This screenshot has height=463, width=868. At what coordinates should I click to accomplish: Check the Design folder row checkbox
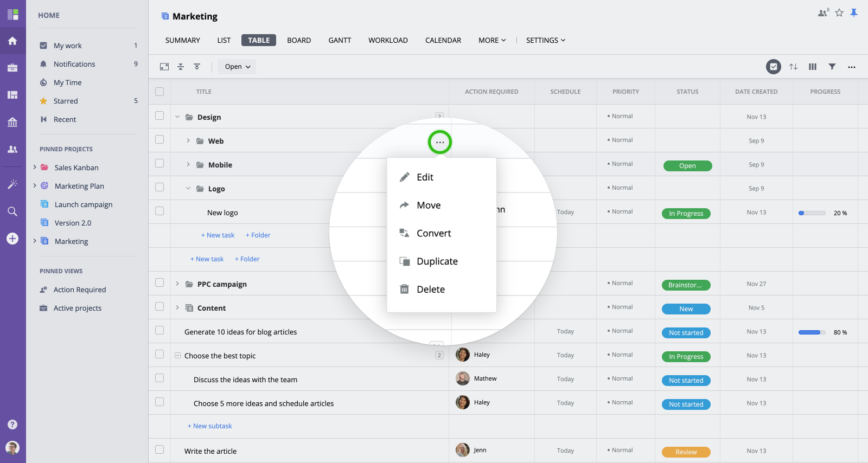159,115
